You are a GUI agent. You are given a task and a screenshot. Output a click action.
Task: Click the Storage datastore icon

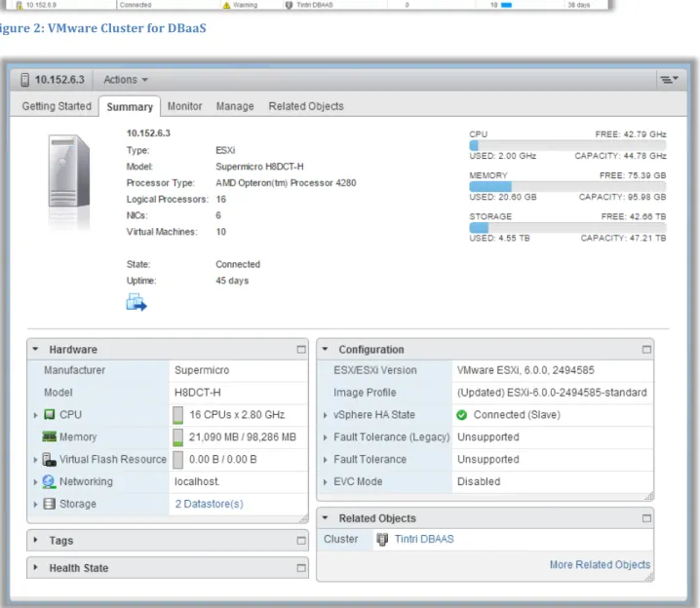(x=49, y=504)
